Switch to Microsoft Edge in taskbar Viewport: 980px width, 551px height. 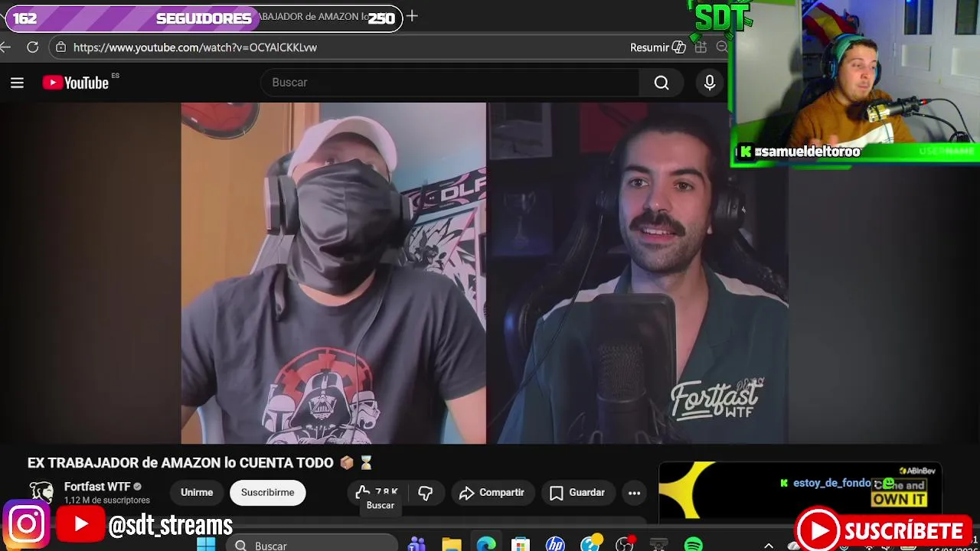(486, 545)
